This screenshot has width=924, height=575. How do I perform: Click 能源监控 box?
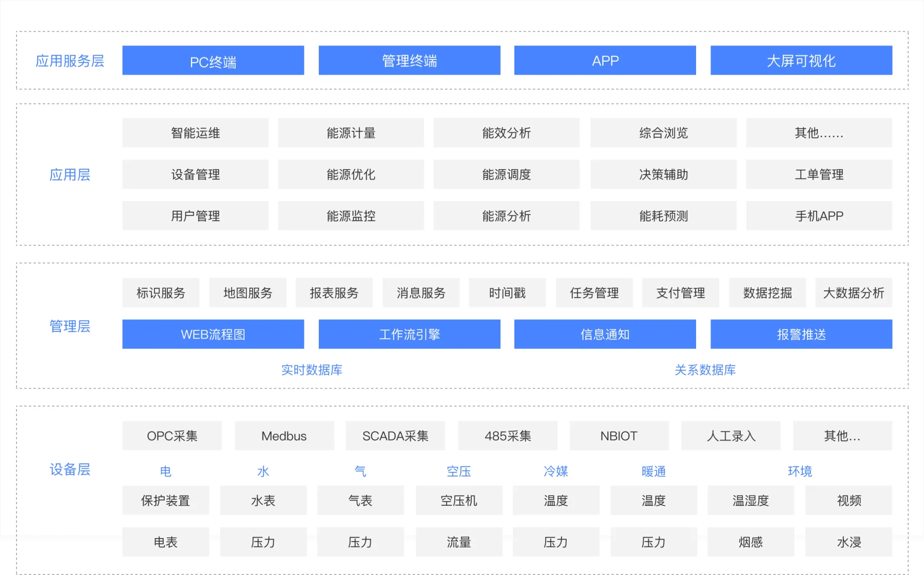[x=351, y=216]
